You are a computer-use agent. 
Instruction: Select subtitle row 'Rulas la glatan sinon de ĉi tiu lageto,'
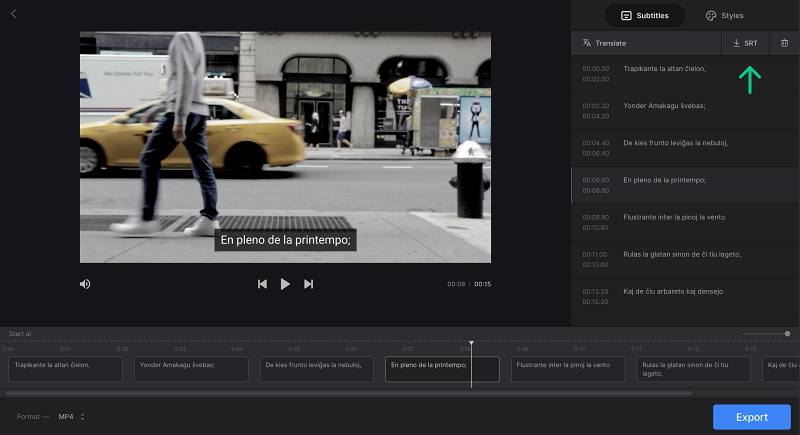pyautogui.click(x=685, y=260)
